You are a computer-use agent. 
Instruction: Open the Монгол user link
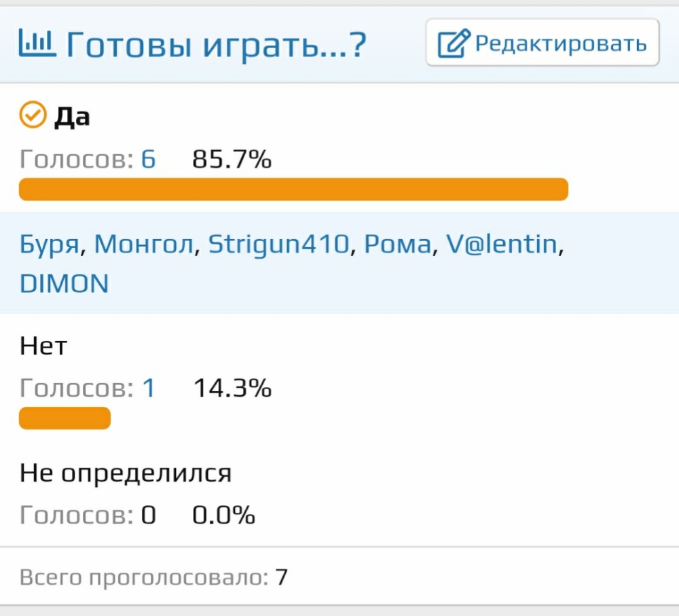tap(144, 244)
